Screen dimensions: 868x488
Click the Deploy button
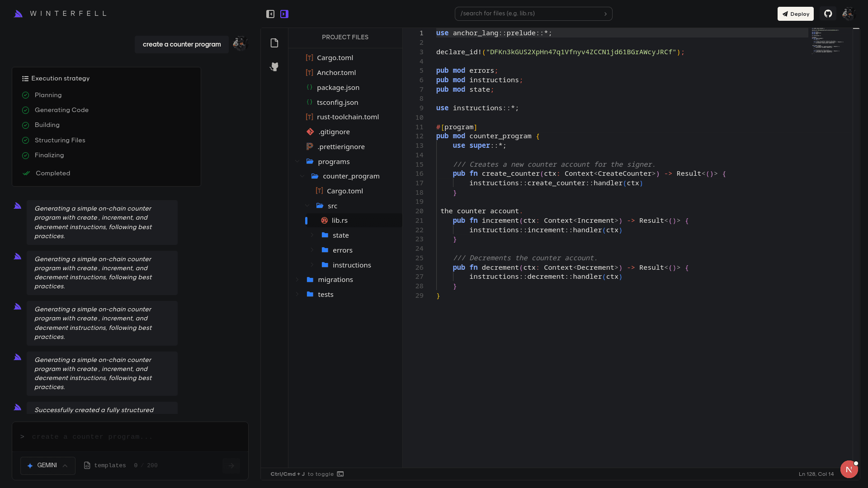(796, 14)
